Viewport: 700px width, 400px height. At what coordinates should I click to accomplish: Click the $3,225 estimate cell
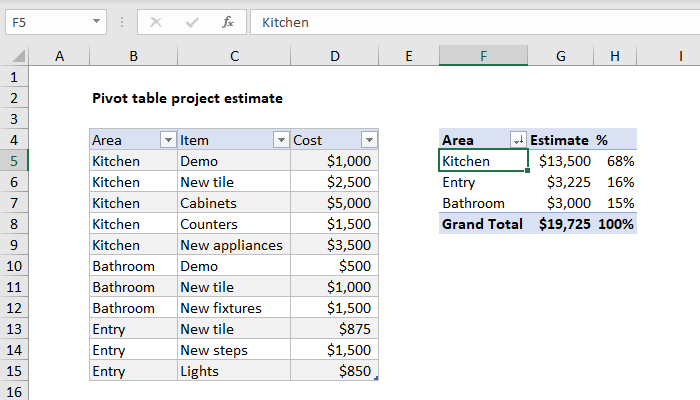click(x=561, y=182)
